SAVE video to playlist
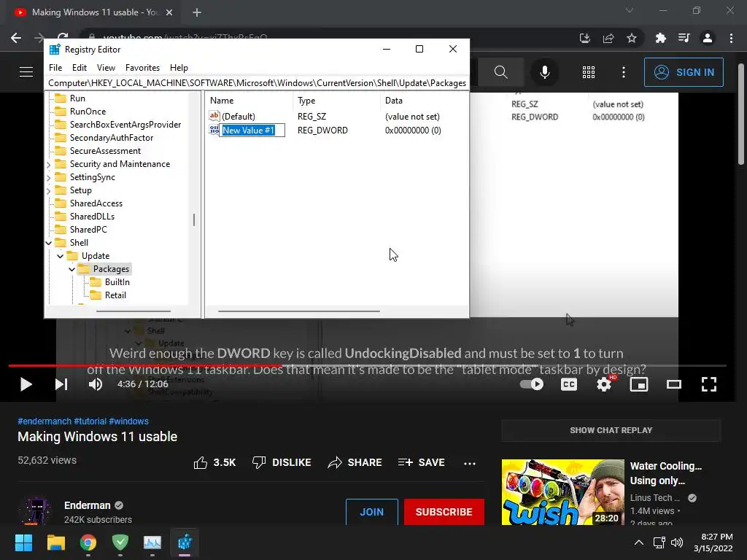This screenshot has height=560, width=747. pyautogui.click(x=421, y=462)
